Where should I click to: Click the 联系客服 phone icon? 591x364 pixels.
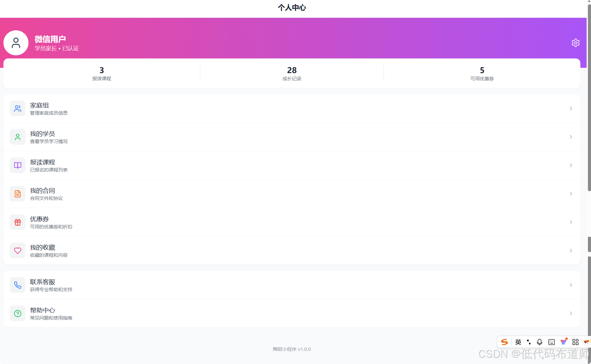click(x=18, y=285)
